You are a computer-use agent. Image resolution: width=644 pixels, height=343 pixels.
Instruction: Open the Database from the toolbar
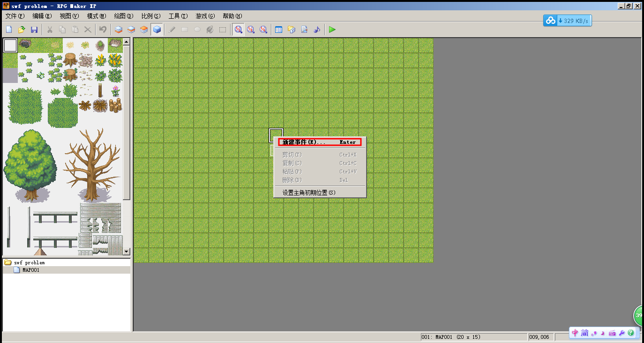pos(279,30)
